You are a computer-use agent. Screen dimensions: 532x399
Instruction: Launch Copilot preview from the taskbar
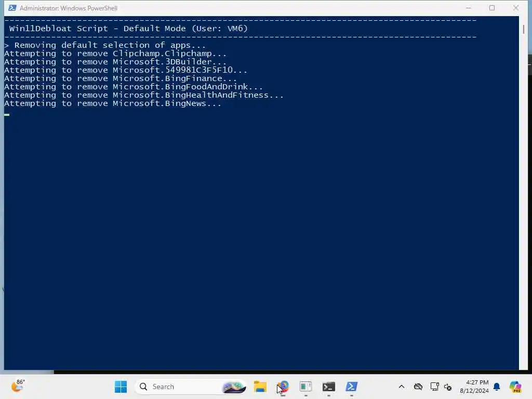tap(515, 387)
